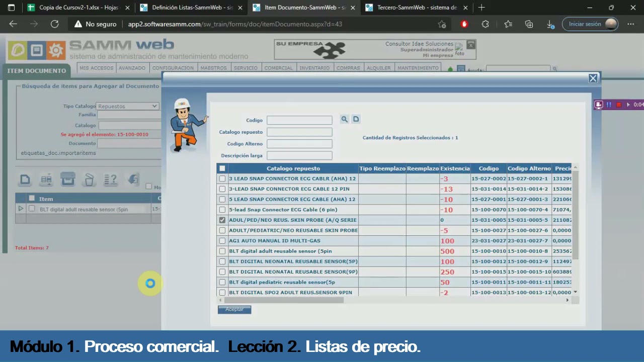Click the Aceptar button
644x362 pixels.
[x=234, y=309]
